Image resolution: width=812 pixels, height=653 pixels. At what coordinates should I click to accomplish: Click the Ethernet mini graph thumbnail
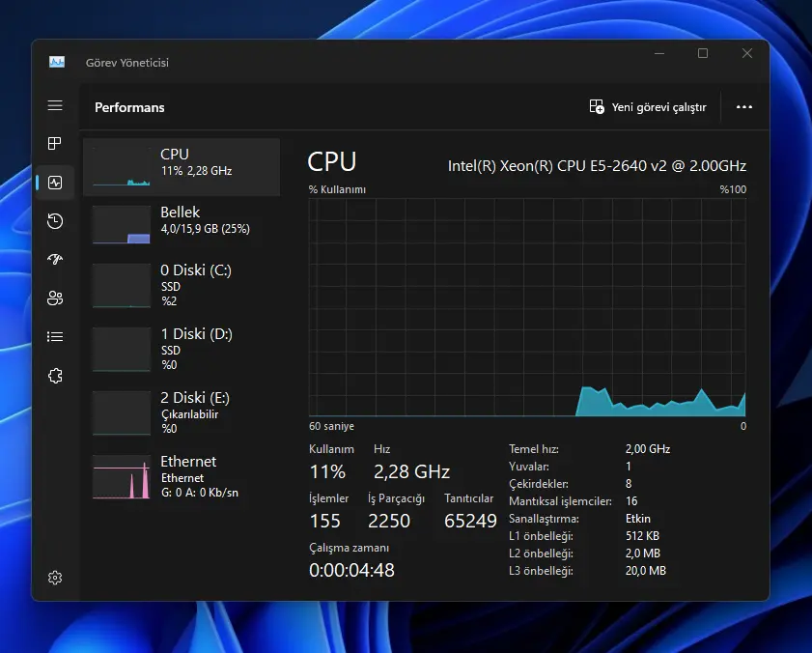tap(122, 477)
